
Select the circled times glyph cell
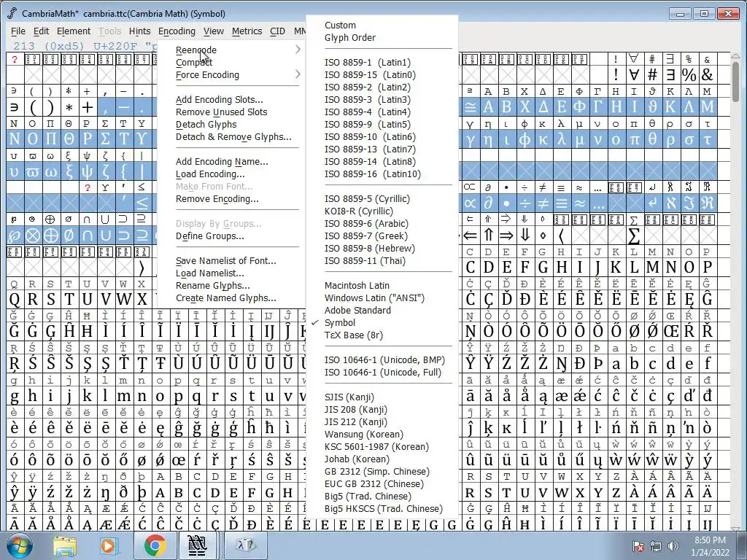click(32, 236)
